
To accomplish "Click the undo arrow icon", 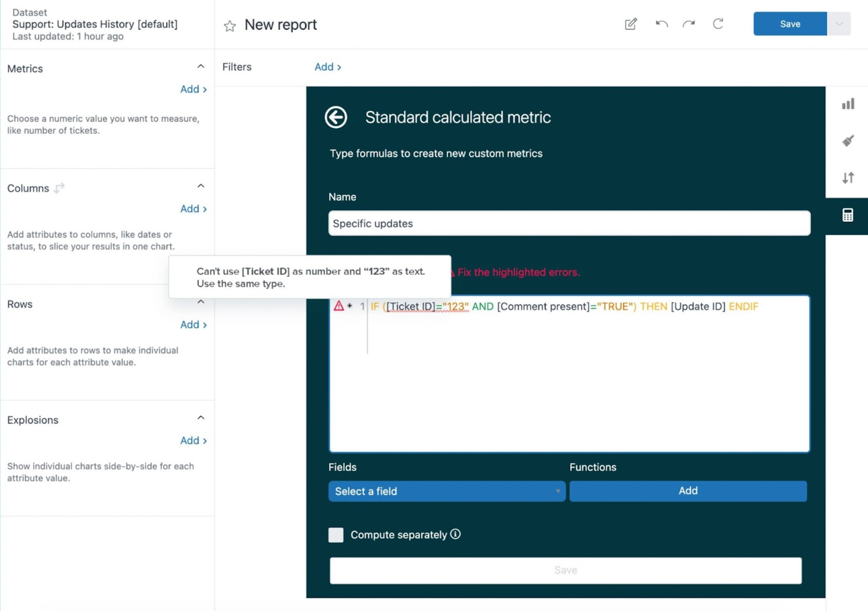I will (x=661, y=24).
